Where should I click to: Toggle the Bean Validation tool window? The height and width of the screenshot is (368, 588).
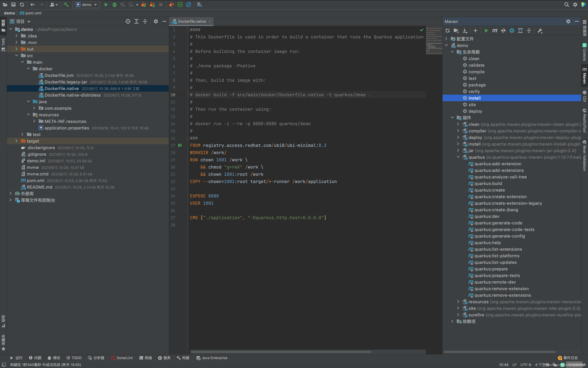pyautogui.click(x=585, y=156)
